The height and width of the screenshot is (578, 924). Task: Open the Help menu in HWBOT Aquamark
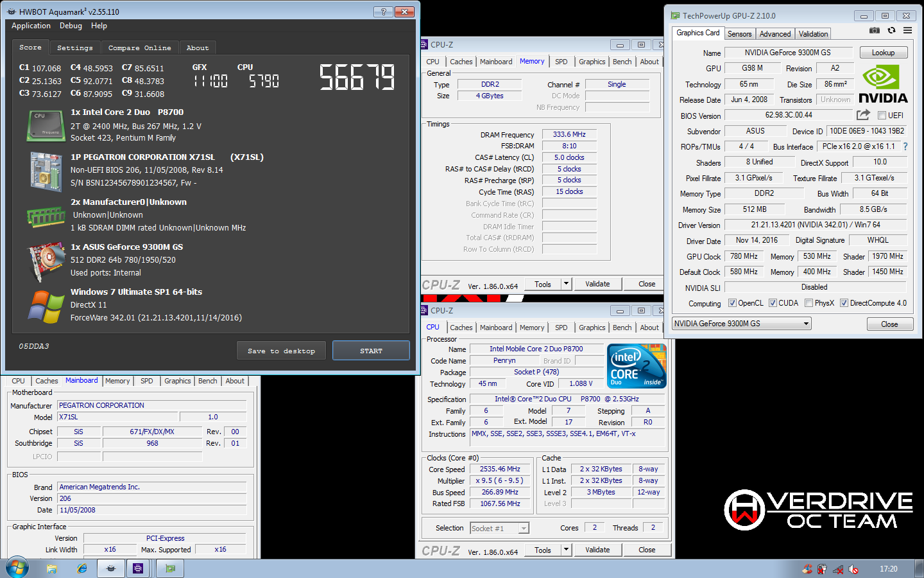point(99,26)
